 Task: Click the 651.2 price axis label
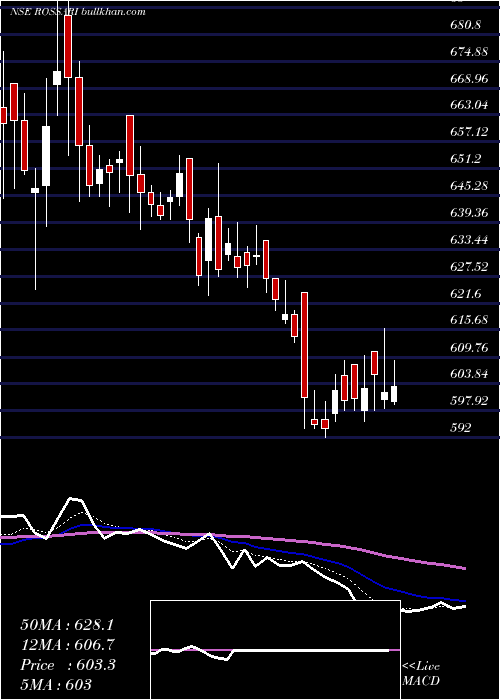(x=466, y=159)
